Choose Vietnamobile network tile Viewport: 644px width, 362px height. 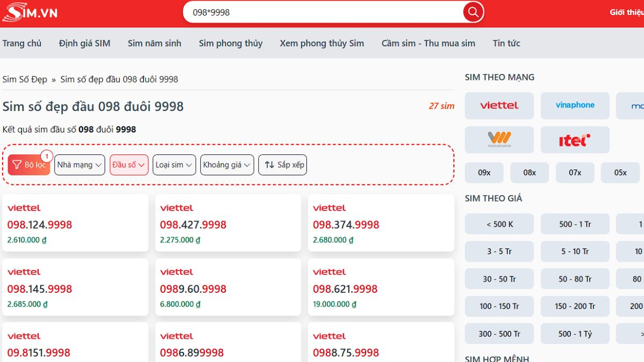(x=499, y=140)
